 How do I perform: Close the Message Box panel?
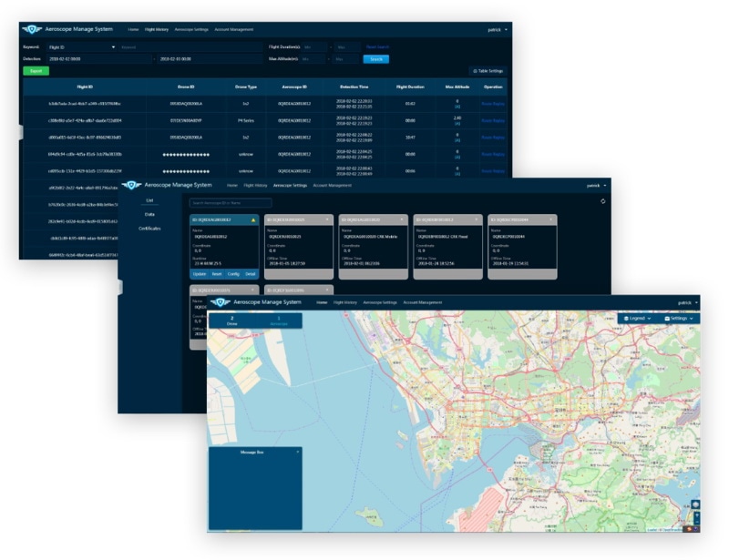297,451
